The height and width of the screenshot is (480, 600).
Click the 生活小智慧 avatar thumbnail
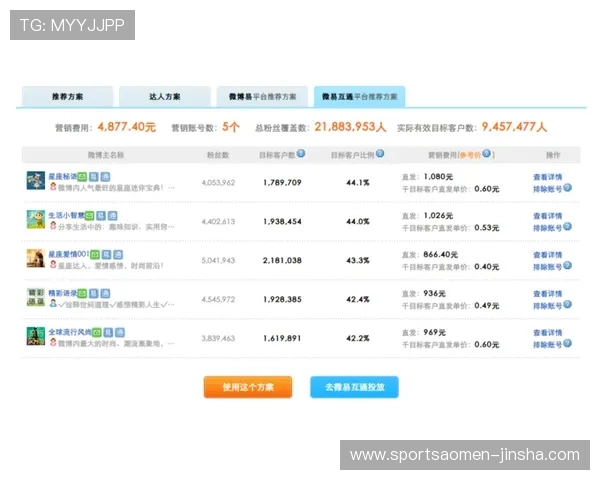pyautogui.click(x=36, y=220)
